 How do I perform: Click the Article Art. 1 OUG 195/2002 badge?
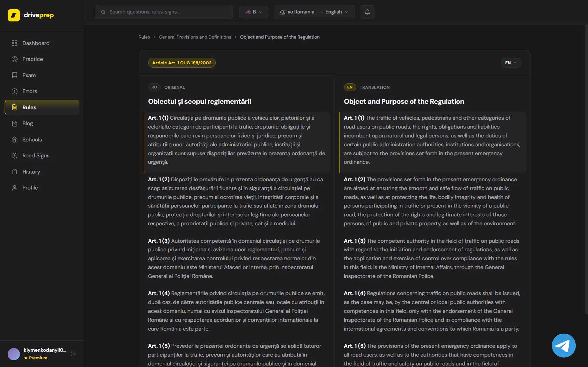pyautogui.click(x=182, y=63)
